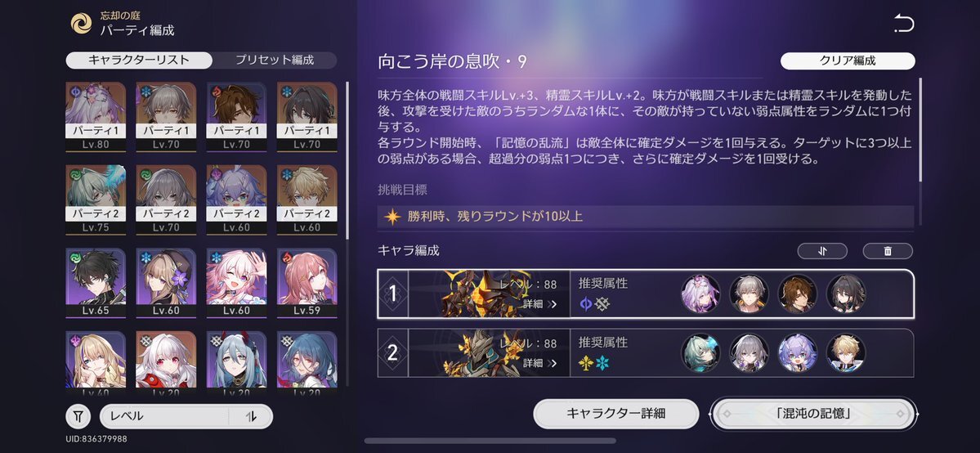This screenshot has height=453, width=980.
Task: Switch to the プリセット編成 tab
Action: [275, 60]
